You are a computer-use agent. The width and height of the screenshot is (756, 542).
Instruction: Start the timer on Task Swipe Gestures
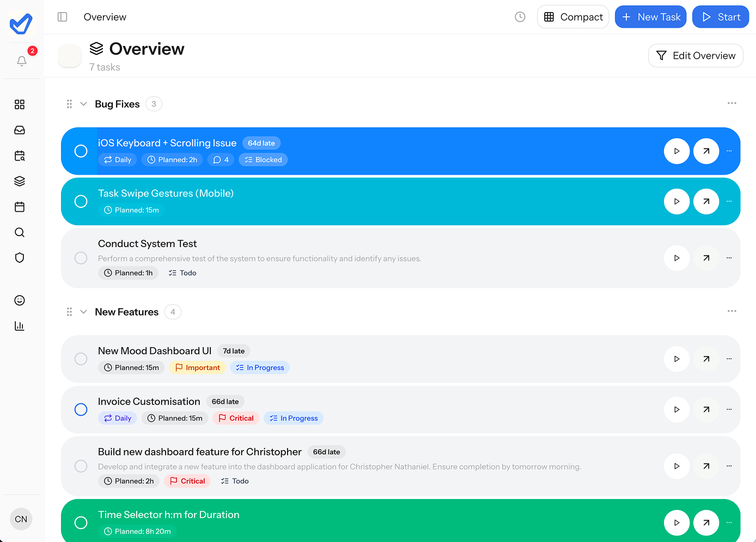676,201
